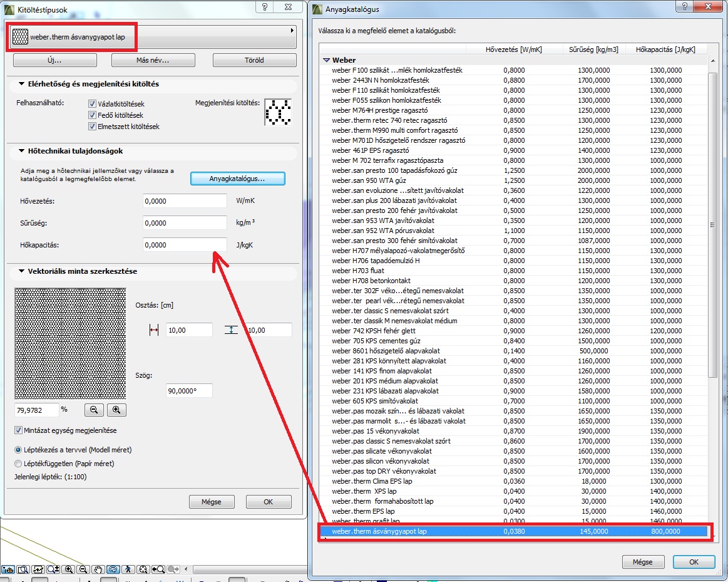Select weber 605 KPS simítóvakolat row
The image size is (728, 582).
(x=514, y=401)
